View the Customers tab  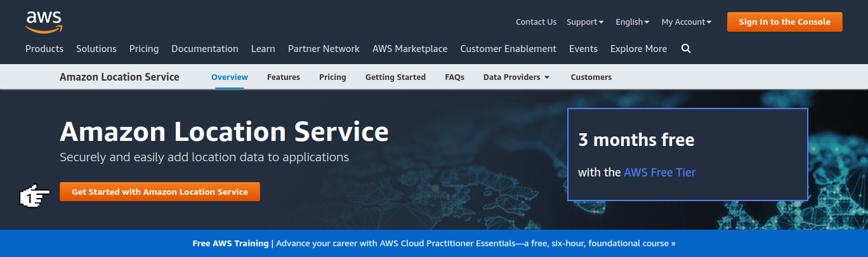click(x=591, y=77)
